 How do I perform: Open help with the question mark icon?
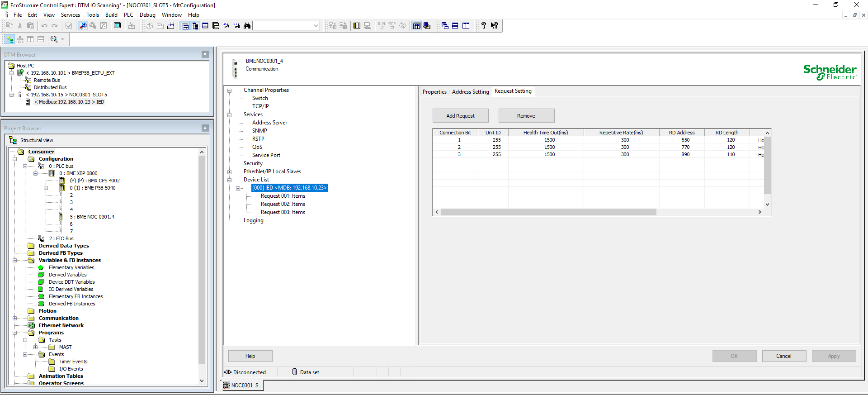tap(484, 26)
